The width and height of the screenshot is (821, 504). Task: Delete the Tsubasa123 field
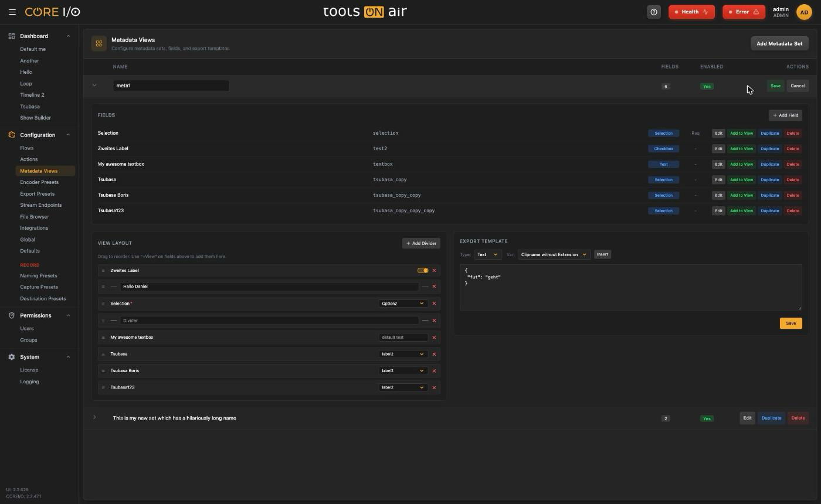pos(792,211)
